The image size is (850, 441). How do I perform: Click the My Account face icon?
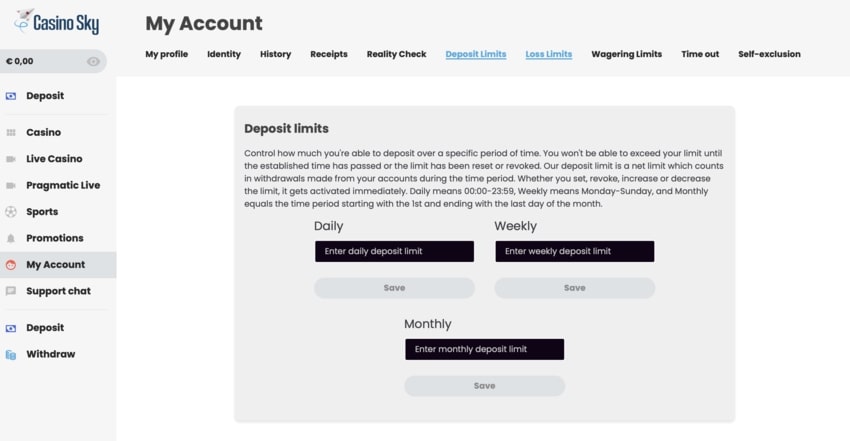tap(11, 265)
